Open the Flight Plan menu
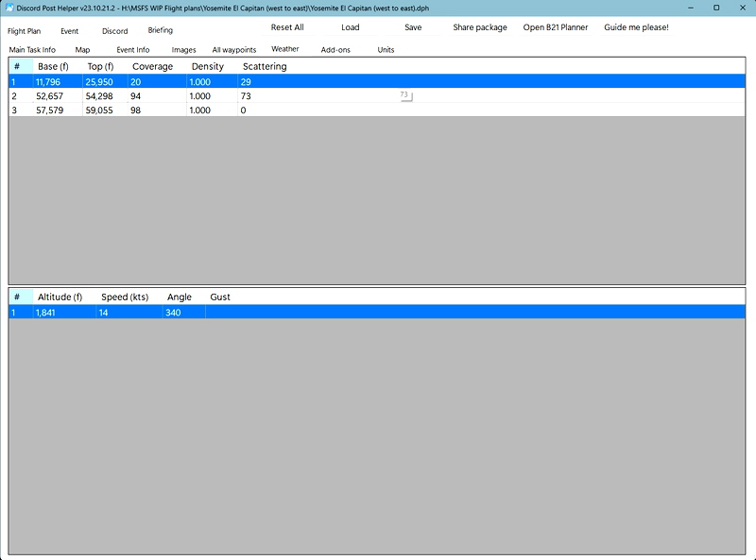756x560 pixels. click(26, 30)
